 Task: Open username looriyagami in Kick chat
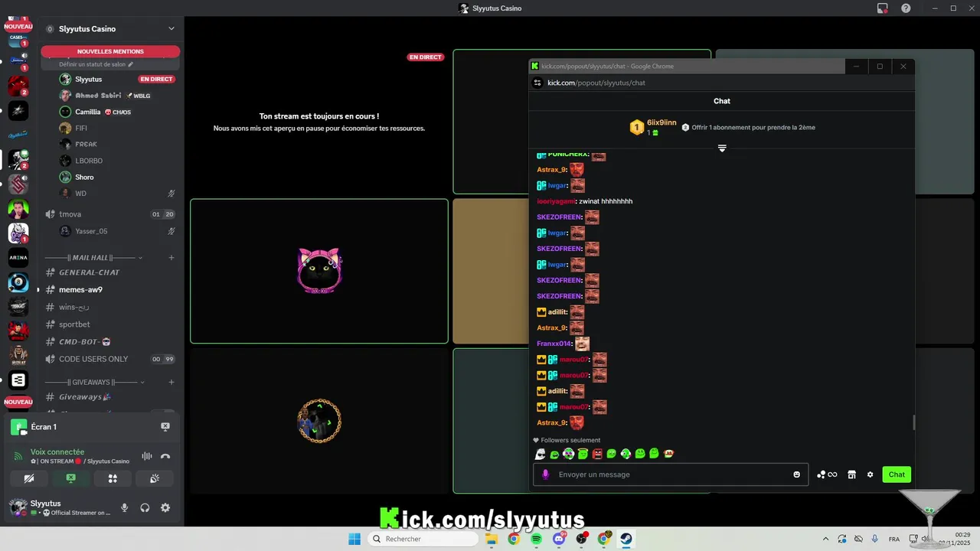[556, 201]
